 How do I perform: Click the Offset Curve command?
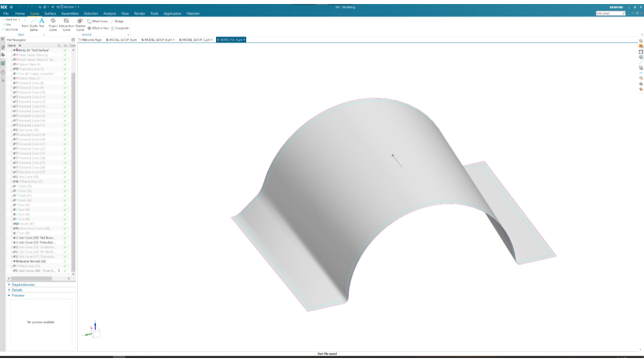click(x=99, y=21)
